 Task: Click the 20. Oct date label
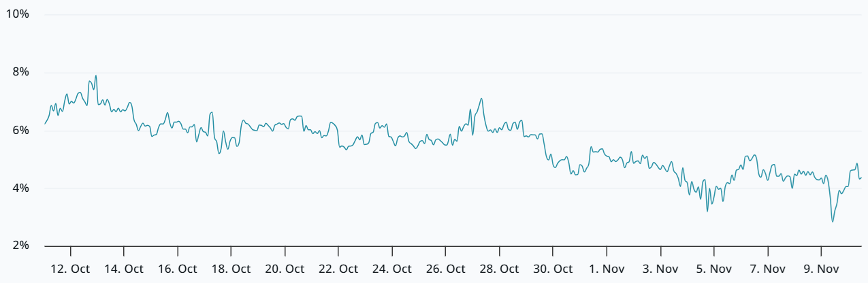tap(285, 269)
